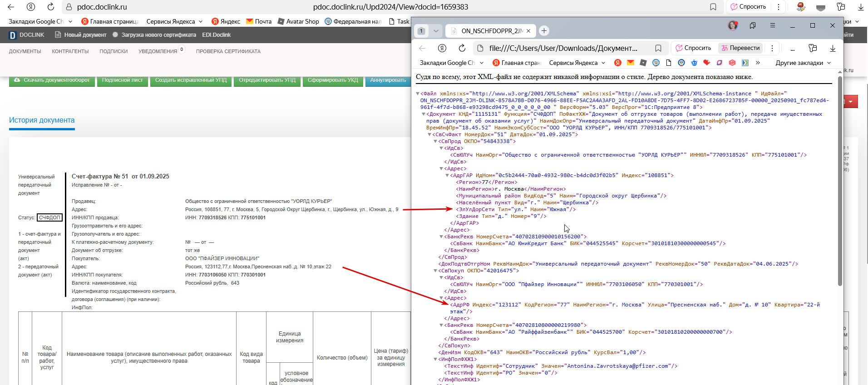The image size is (868, 385).
Task: Bookmark the Doclink page in back window
Action: tap(713, 7)
